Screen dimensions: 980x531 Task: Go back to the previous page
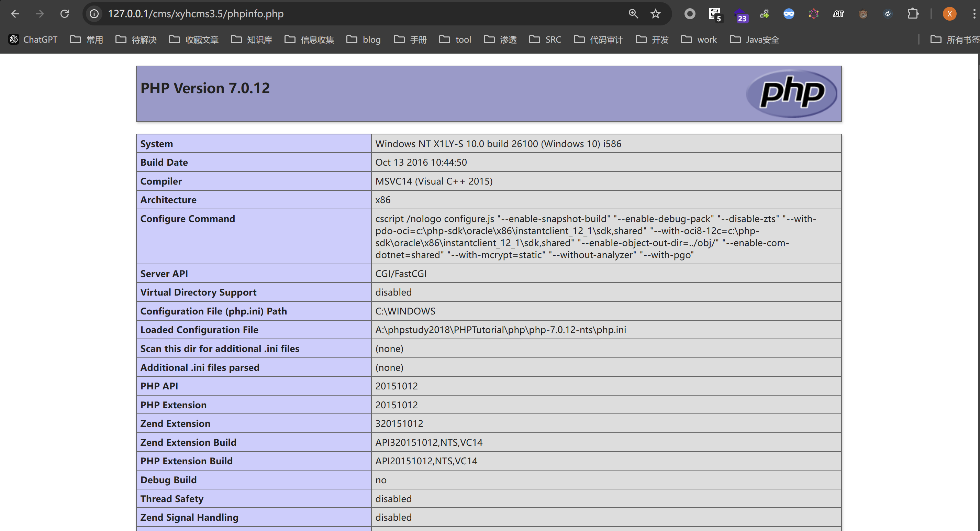click(15, 14)
